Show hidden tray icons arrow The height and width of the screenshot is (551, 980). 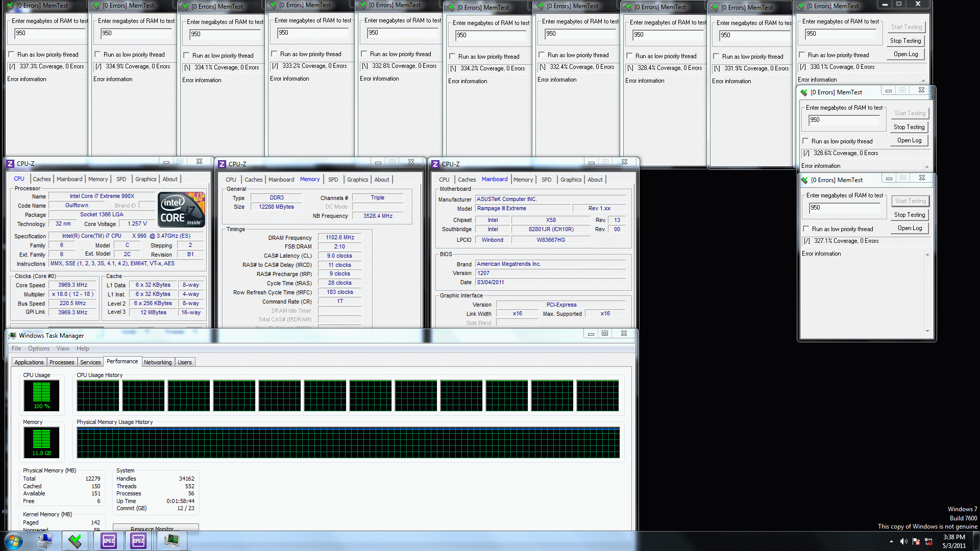click(x=891, y=541)
